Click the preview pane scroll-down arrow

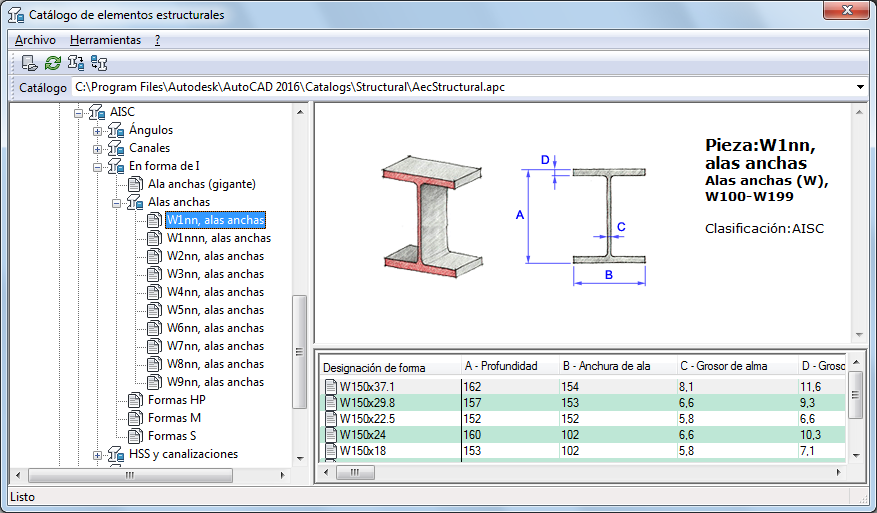859,335
